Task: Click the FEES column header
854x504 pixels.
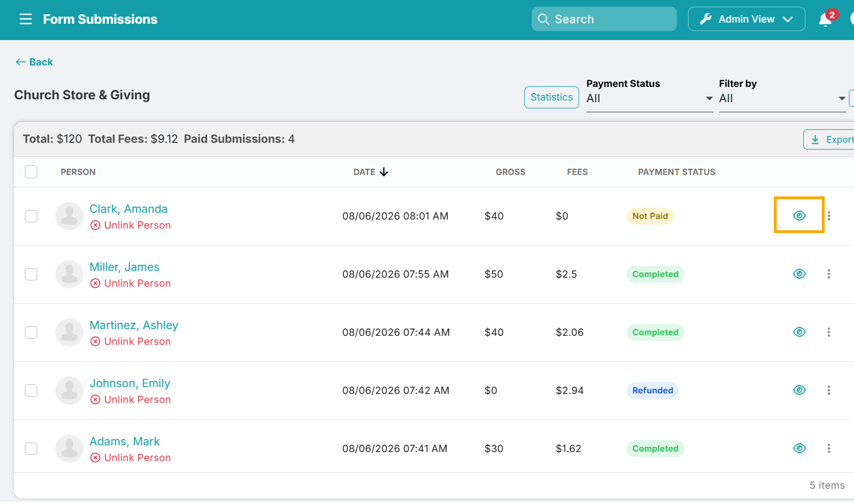Action: point(577,172)
